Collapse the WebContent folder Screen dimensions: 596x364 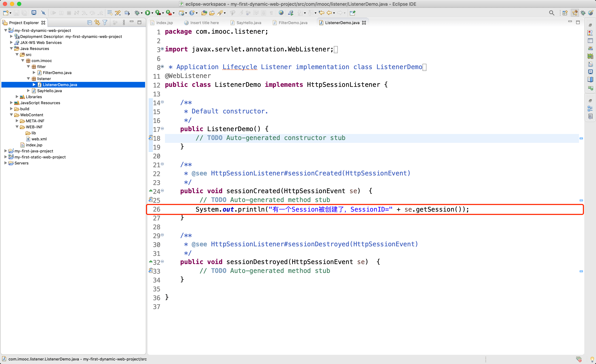click(11, 115)
